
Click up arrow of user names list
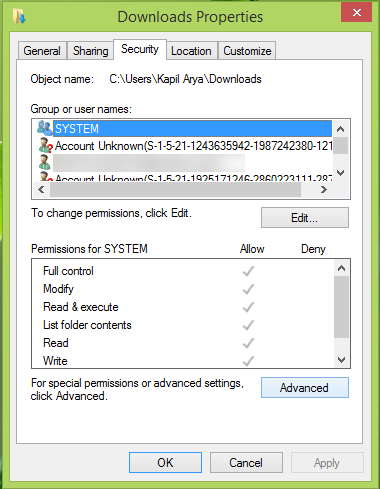(340, 129)
